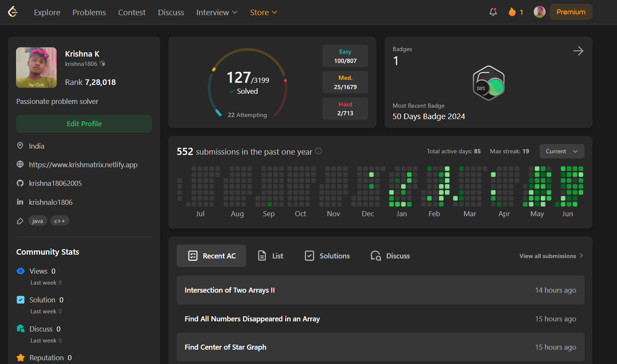Click the Solutions checkbox icon

click(309, 255)
